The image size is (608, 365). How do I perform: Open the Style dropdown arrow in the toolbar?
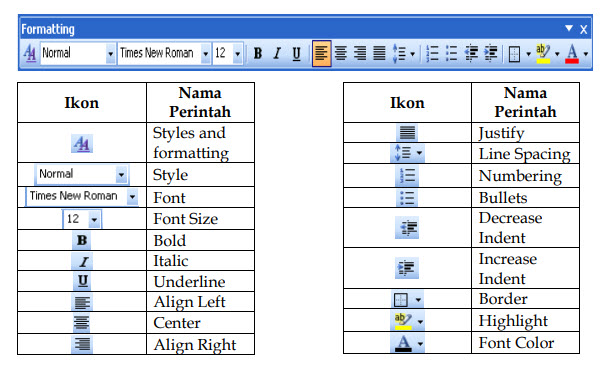click(x=111, y=54)
